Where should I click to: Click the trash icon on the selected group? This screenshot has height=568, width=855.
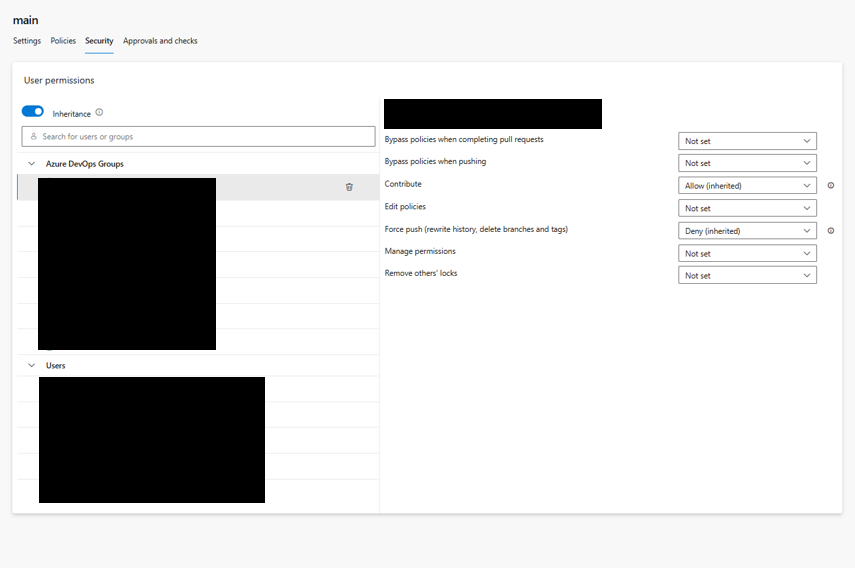tap(349, 187)
